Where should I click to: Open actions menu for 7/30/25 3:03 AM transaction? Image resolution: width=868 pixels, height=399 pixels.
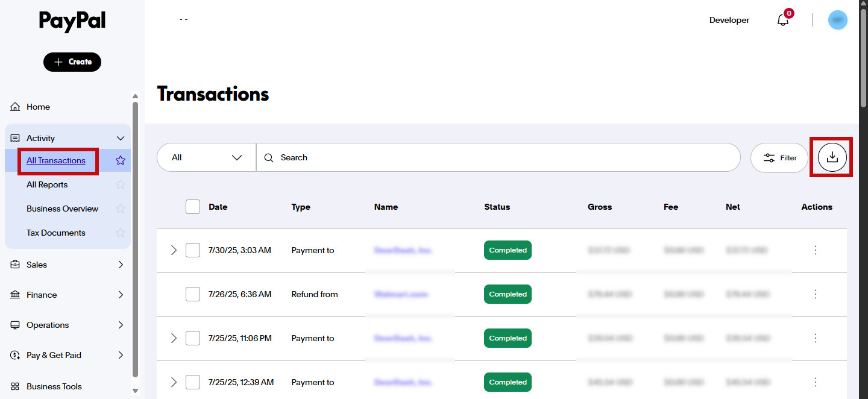[x=816, y=250]
